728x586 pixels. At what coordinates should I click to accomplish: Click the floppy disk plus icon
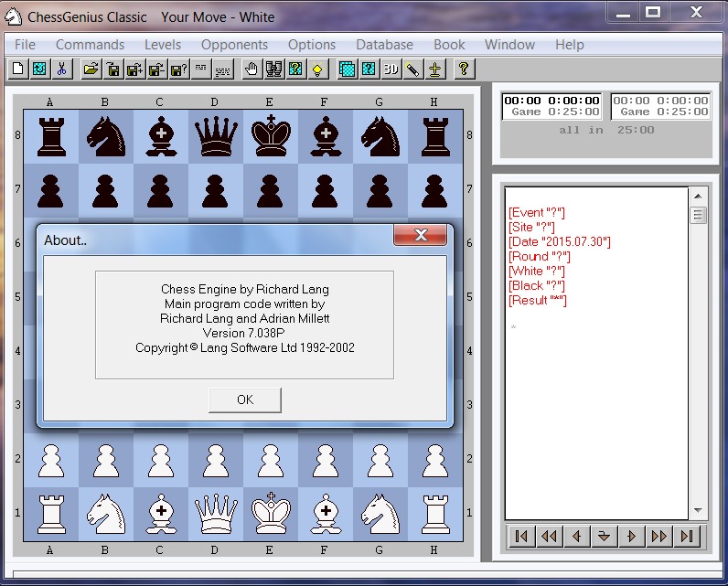point(134,69)
